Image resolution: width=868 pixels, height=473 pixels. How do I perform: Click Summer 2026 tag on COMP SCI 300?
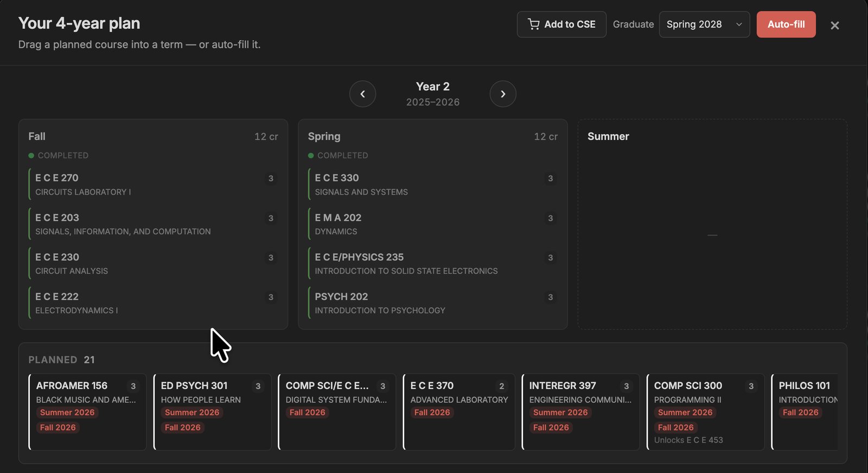tap(685, 412)
